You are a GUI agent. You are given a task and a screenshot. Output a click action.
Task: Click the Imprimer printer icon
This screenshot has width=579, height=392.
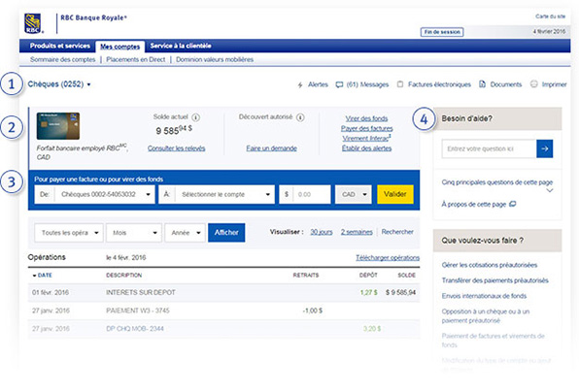534,84
